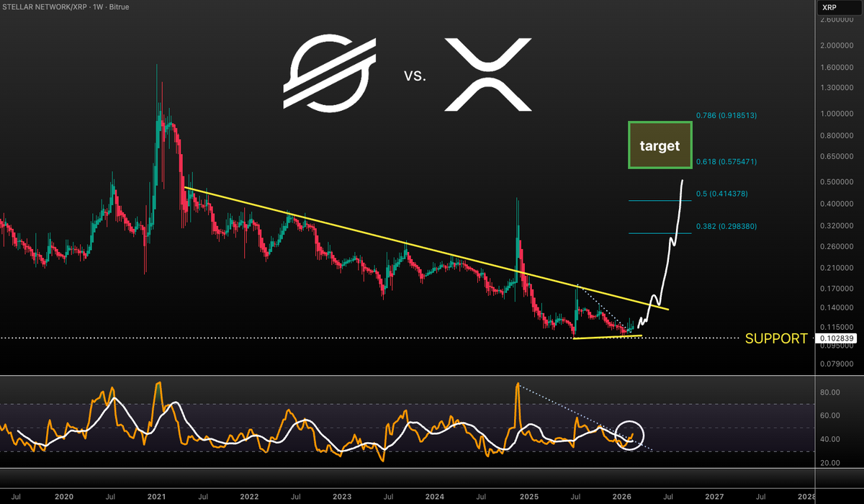Click the 2.000000 price axis label
Screen dimensions: 864x504
coord(837,45)
